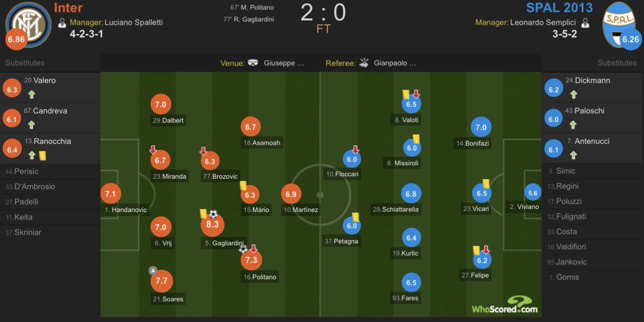Click the manager icon near Luciano Spalletti
Screen dimensions: 644x322
[x=62, y=22]
